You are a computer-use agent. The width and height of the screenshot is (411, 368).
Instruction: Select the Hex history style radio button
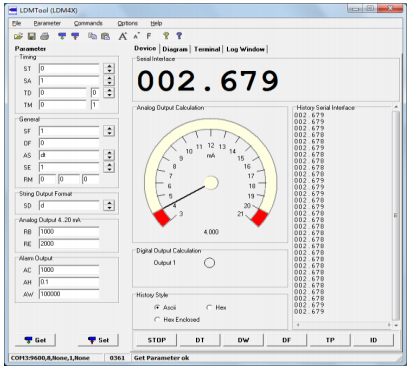tap(209, 307)
